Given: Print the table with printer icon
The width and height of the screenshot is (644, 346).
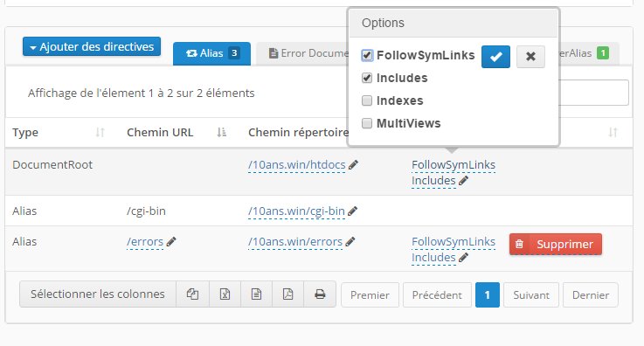Looking at the screenshot, I should [x=320, y=294].
